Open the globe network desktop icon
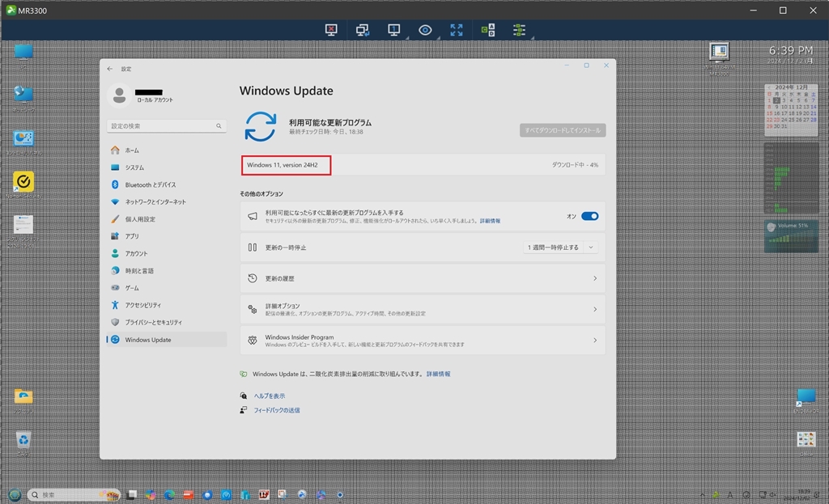This screenshot has width=829, height=504. coord(23,98)
